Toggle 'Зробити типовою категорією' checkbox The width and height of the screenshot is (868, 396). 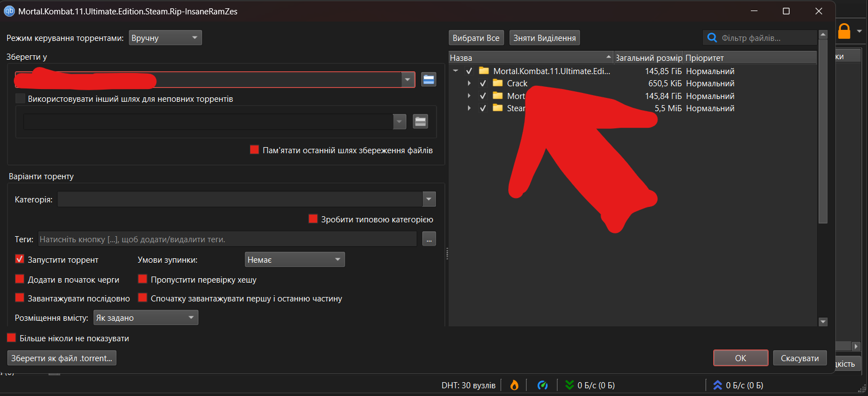tap(313, 219)
